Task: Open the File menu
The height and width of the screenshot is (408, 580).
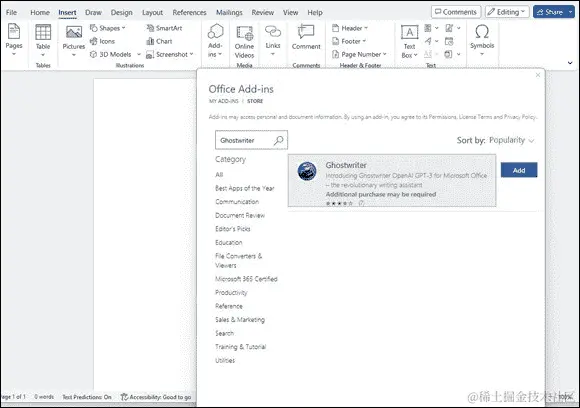Action: point(11,12)
